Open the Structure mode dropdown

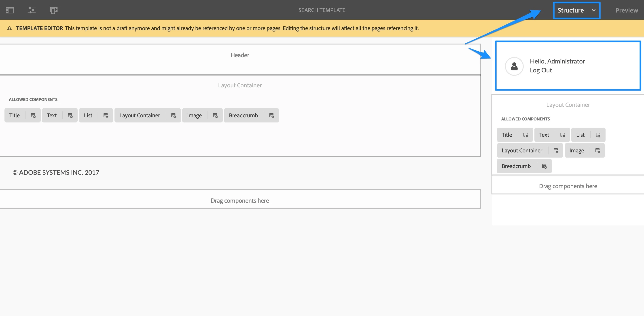(x=571, y=11)
